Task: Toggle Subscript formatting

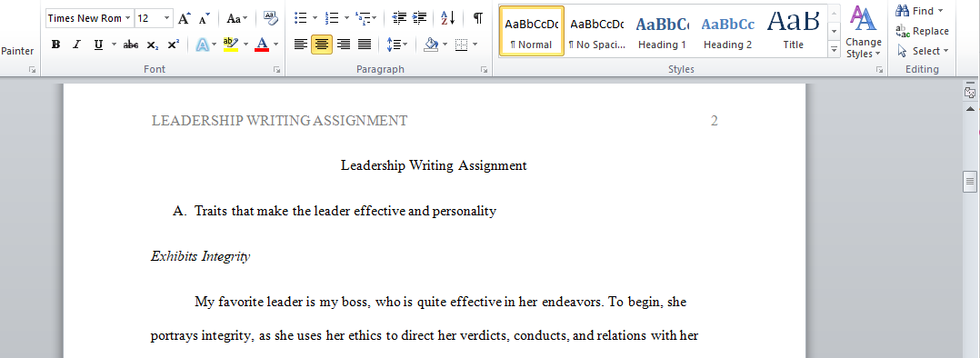Action: click(152, 45)
